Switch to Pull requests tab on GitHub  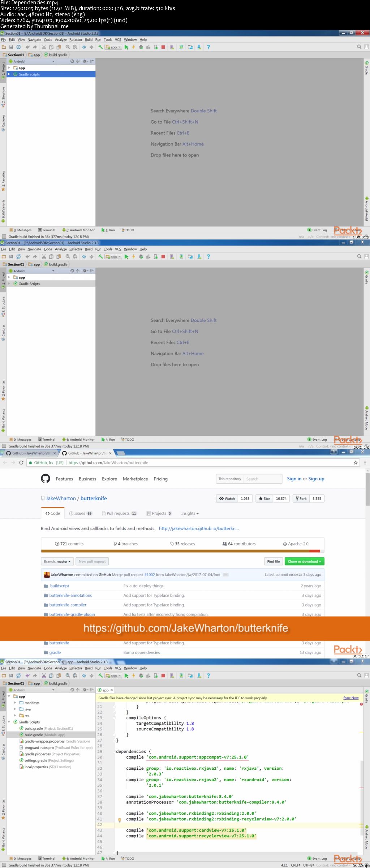(119, 513)
